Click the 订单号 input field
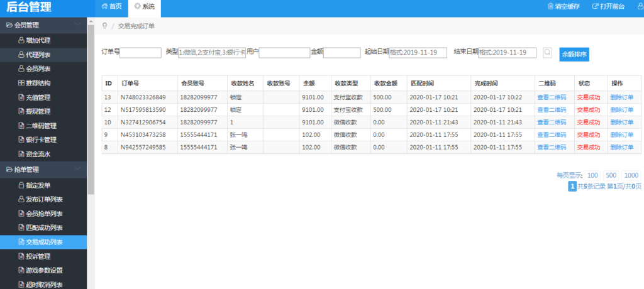Image resolution: width=644 pixels, height=289 pixels. click(141, 53)
